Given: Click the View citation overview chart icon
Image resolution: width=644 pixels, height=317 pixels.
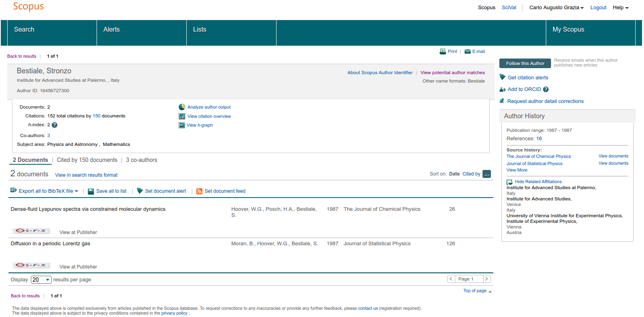Looking at the screenshot, I should click(182, 116).
